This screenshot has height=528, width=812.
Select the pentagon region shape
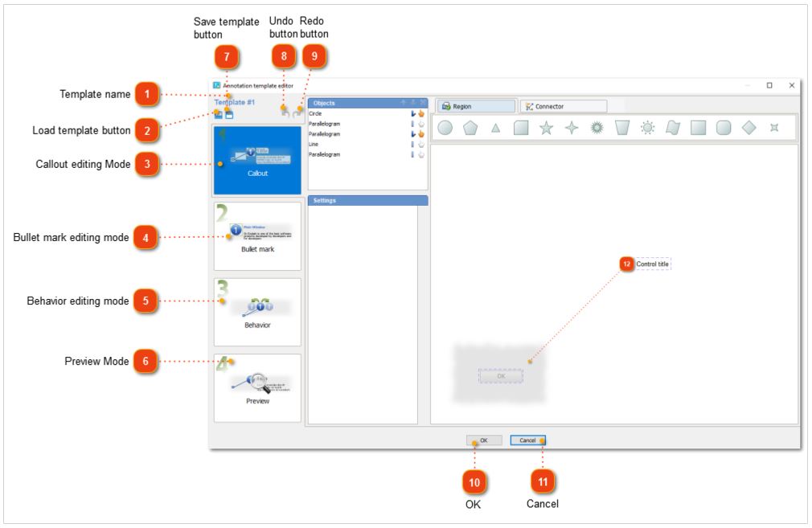(x=470, y=127)
